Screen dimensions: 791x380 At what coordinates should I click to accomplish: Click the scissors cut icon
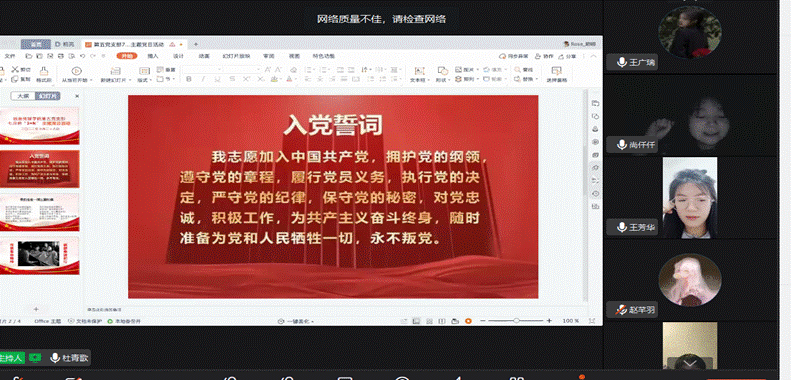[15, 69]
